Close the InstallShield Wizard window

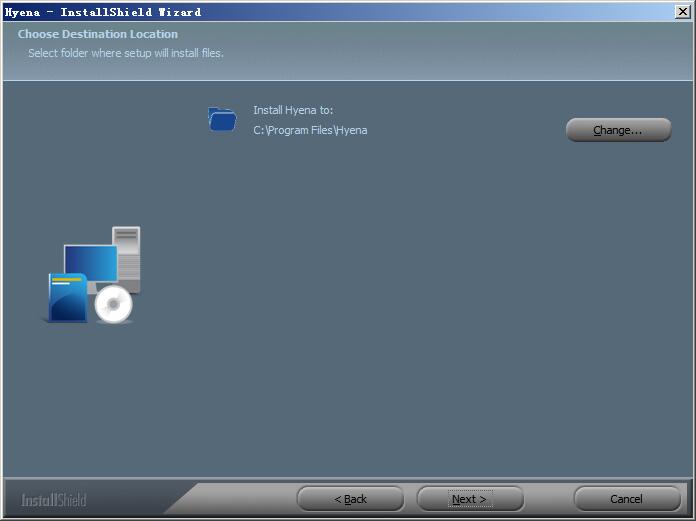click(682, 12)
